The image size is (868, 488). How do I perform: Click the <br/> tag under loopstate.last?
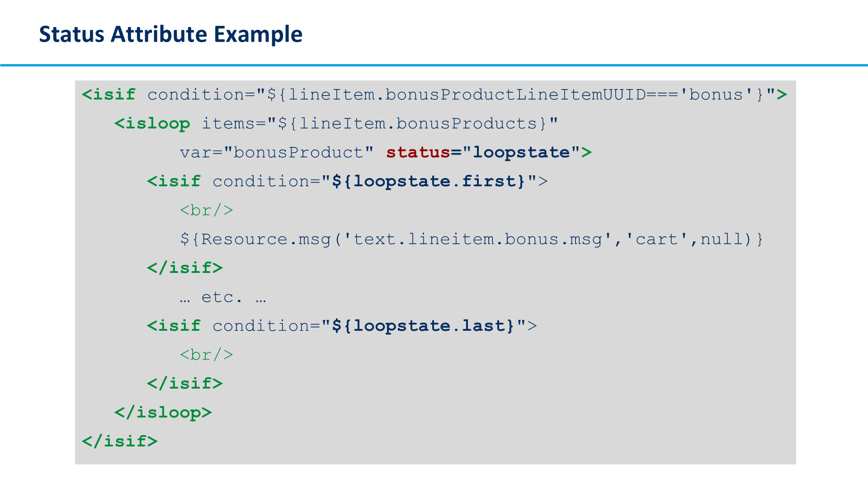[207, 355]
